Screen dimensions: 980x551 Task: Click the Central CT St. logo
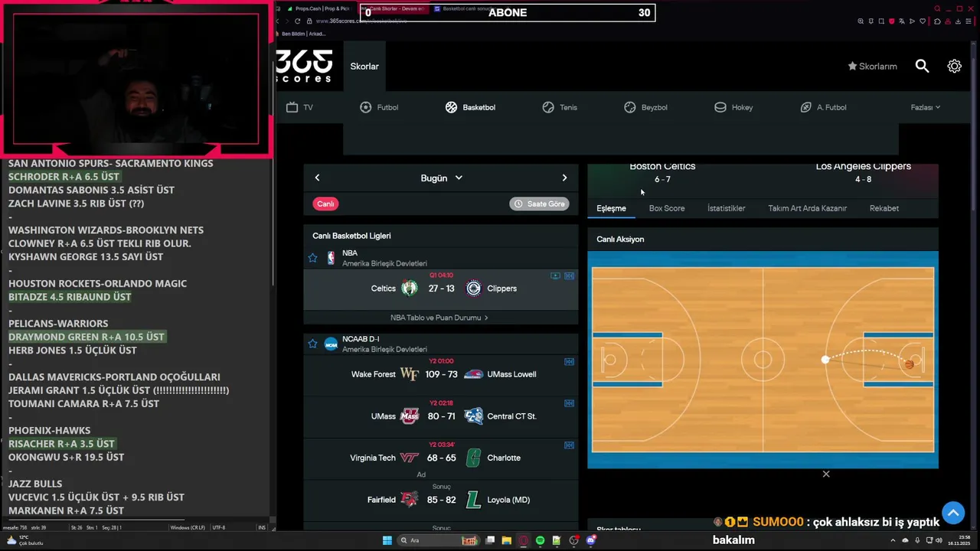click(x=473, y=416)
